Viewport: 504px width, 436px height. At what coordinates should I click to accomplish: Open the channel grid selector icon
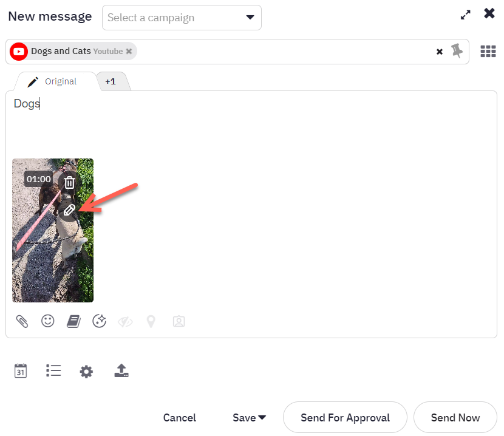(x=488, y=51)
